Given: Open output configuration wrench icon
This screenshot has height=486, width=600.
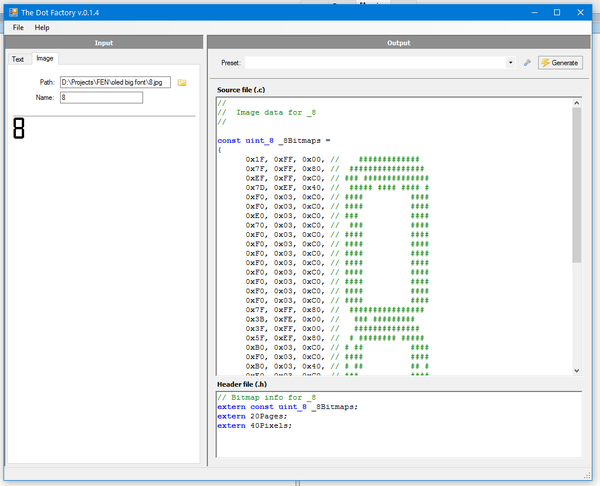Looking at the screenshot, I should (x=527, y=62).
